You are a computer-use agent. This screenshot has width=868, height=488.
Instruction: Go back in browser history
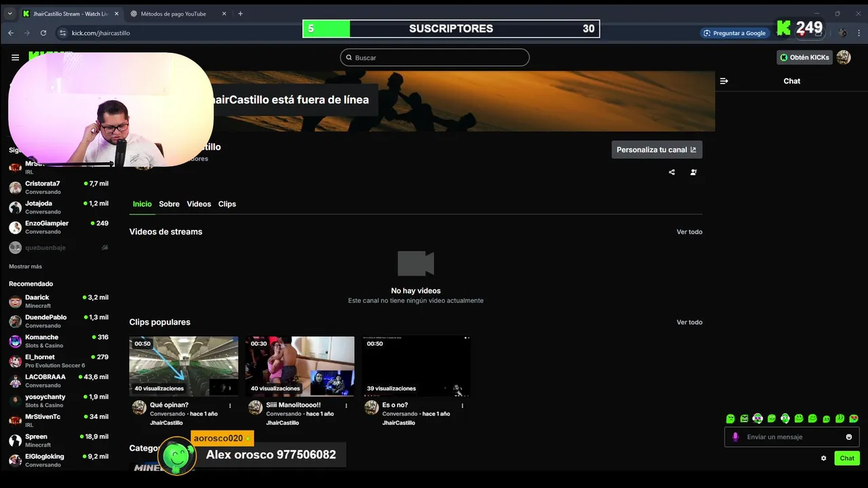pos(11,33)
